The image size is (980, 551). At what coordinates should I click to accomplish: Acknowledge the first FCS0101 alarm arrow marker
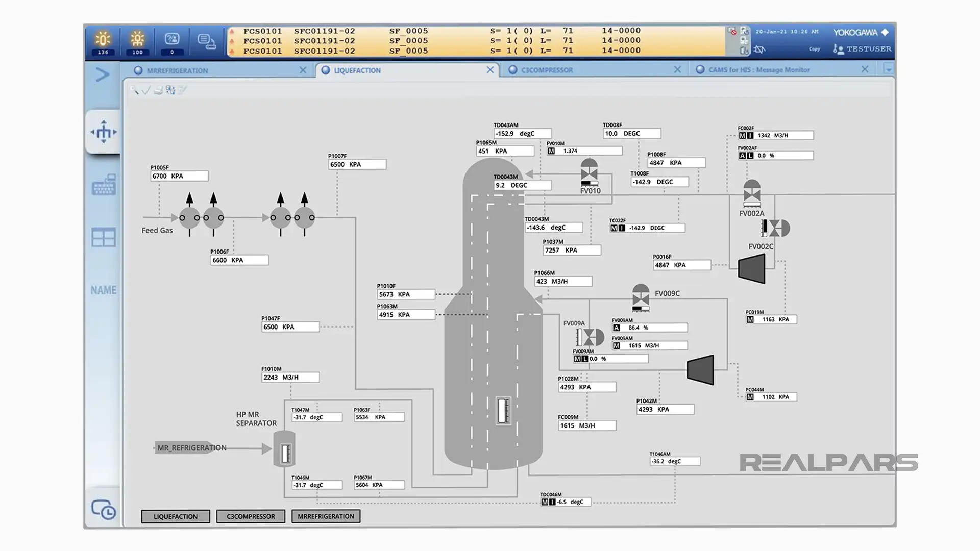click(232, 31)
